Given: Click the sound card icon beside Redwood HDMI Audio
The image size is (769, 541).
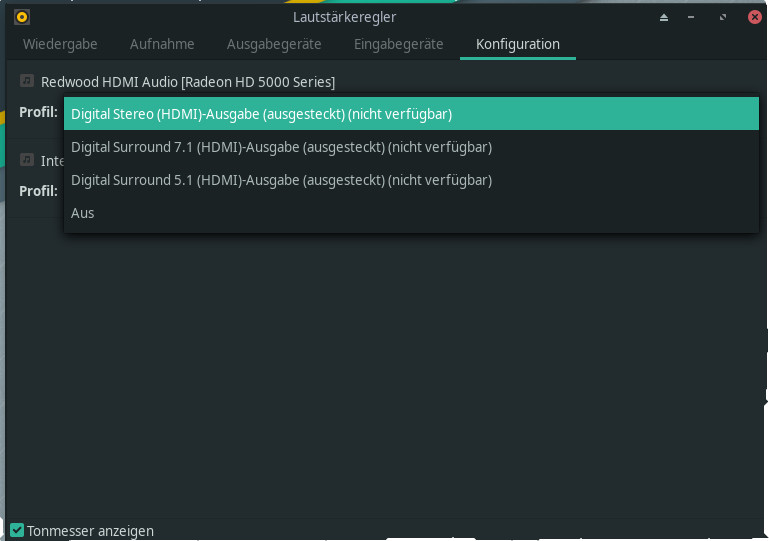Looking at the screenshot, I should pos(27,81).
